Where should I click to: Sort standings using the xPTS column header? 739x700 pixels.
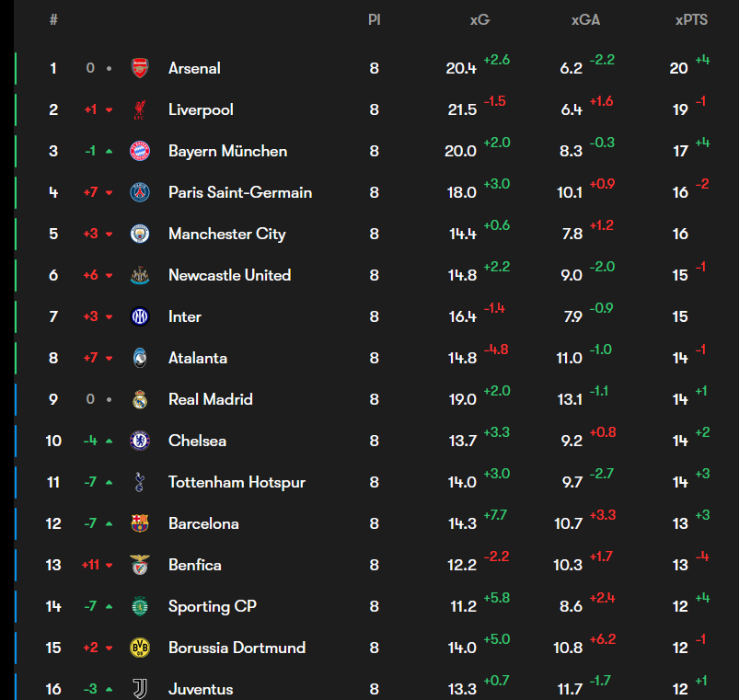click(x=691, y=19)
